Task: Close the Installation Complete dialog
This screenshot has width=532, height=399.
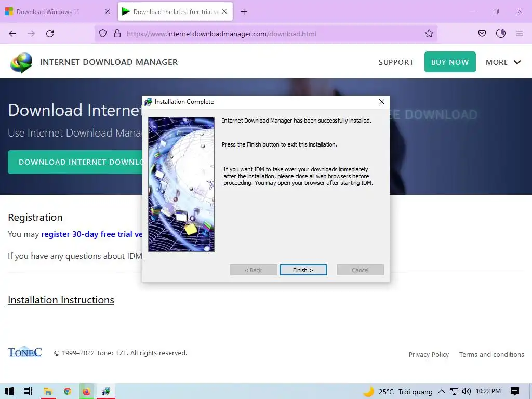Action: [382, 102]
